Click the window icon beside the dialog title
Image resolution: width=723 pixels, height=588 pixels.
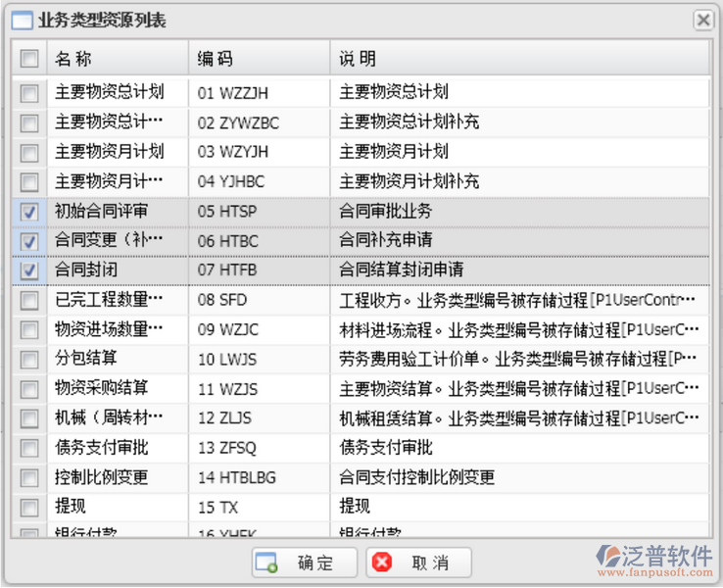coord(21,20)
